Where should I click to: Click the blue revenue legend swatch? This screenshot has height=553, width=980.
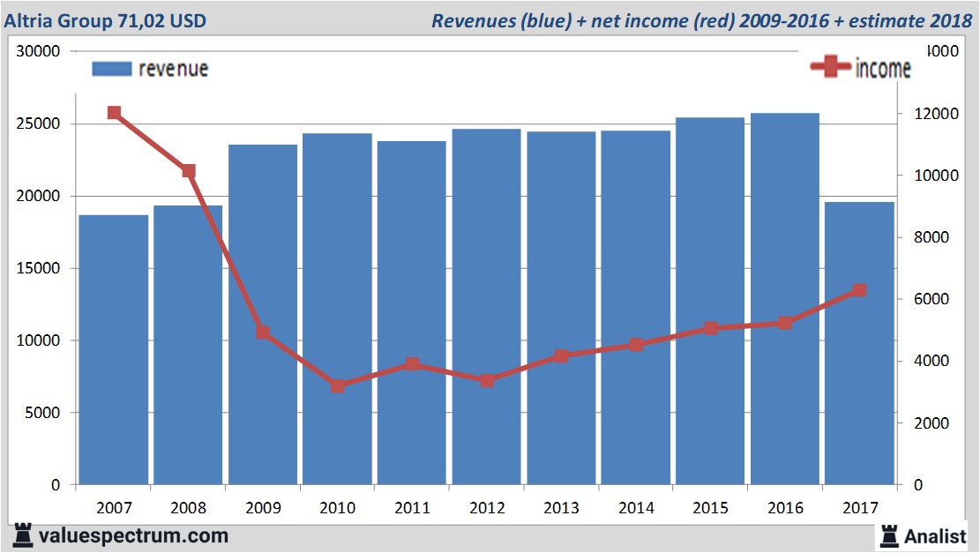[x=111, y=69]
